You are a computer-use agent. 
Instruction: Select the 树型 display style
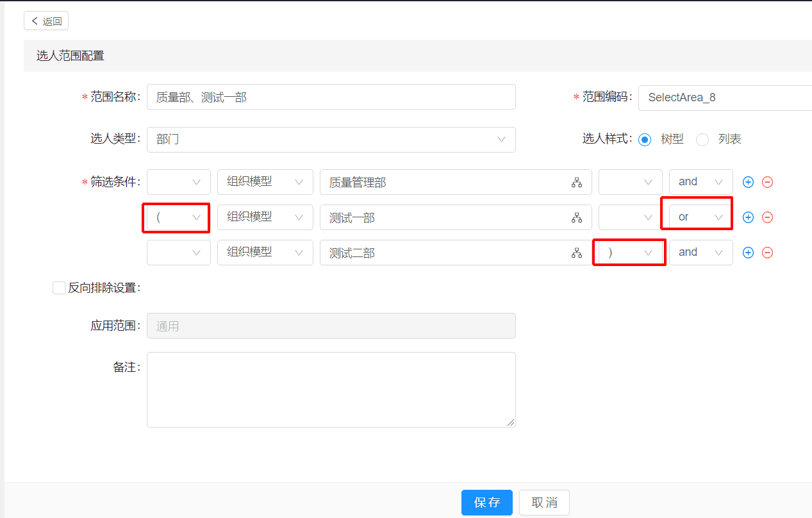tap(645, 139)
